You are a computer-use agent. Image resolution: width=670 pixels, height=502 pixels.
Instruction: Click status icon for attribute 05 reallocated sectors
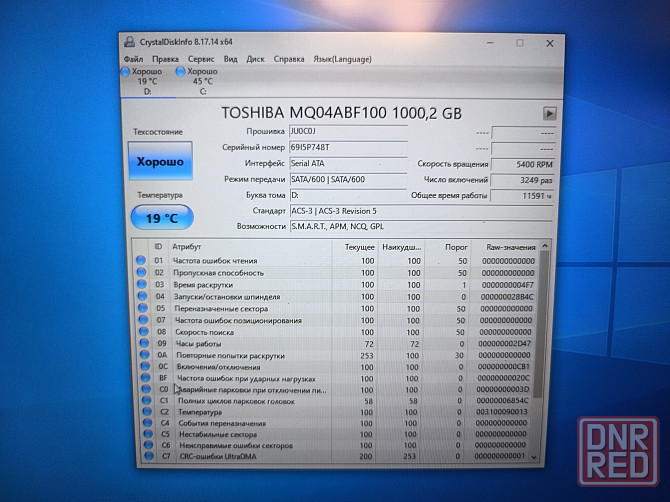click(141, 309)
